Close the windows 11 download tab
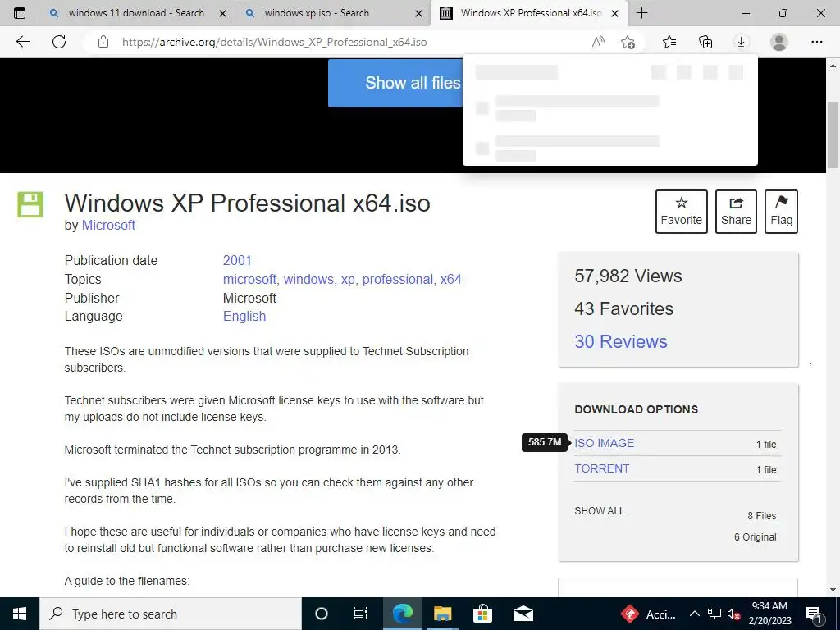Viewport: 840px width, 630px height. (x=223, y=14)
